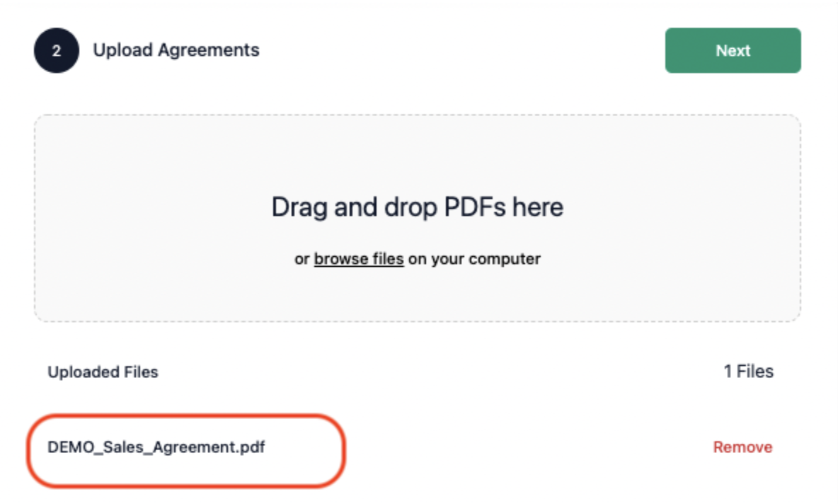Click the words on your computer
838x504 pixels.
(x=474, y=258)
